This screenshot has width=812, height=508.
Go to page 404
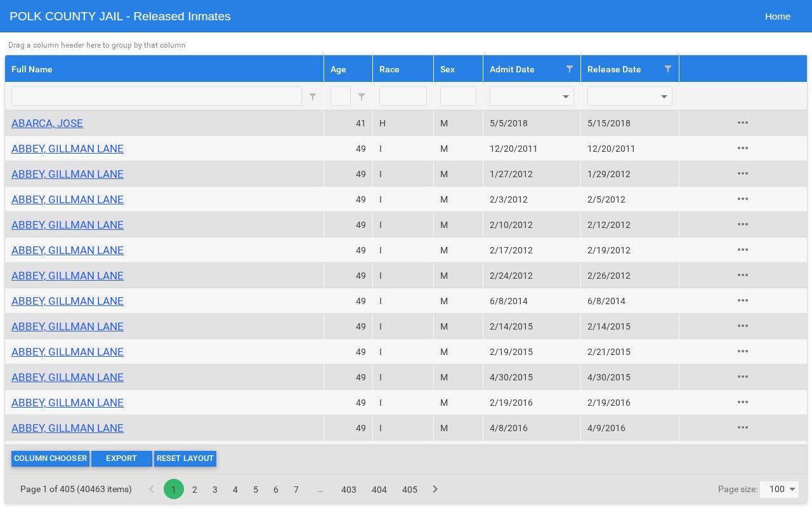(379, 489)
